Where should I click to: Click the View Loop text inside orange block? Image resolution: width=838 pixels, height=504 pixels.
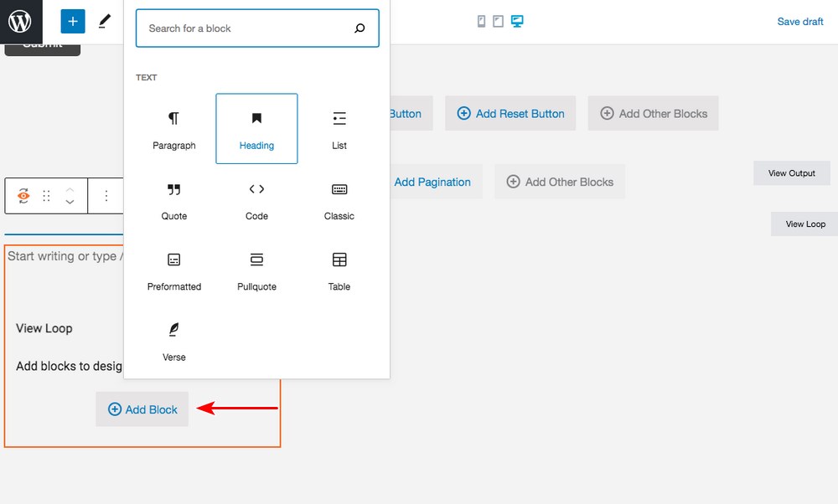tap(44, 328)
